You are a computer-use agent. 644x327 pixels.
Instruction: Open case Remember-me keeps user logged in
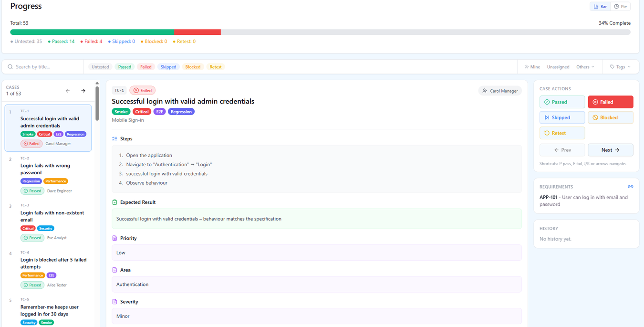[x=48, y=311]
